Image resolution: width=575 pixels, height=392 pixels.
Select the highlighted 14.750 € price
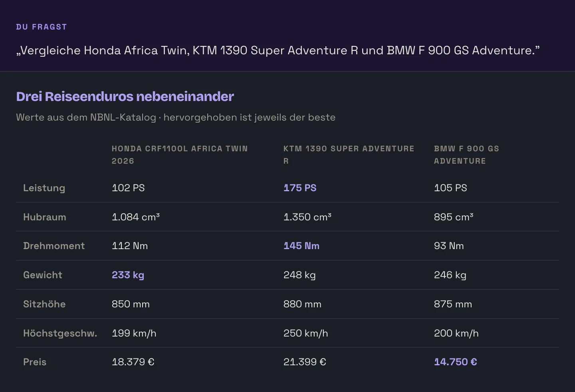[456, 362]
